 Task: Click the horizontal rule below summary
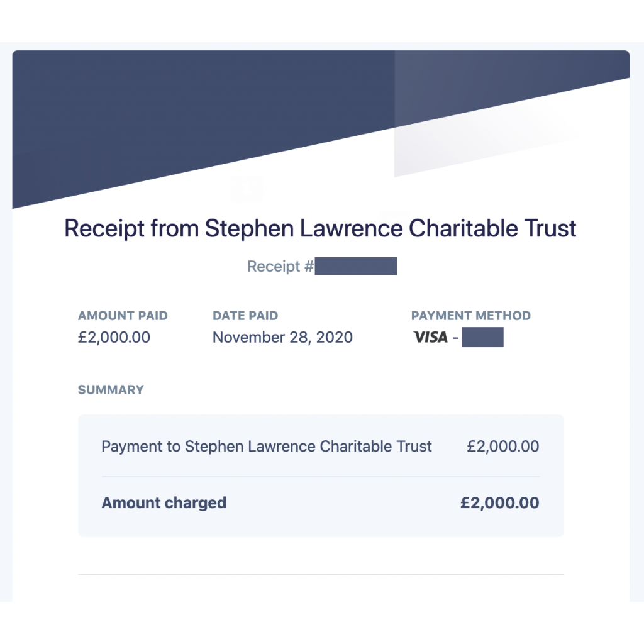[x=320, y=574]
